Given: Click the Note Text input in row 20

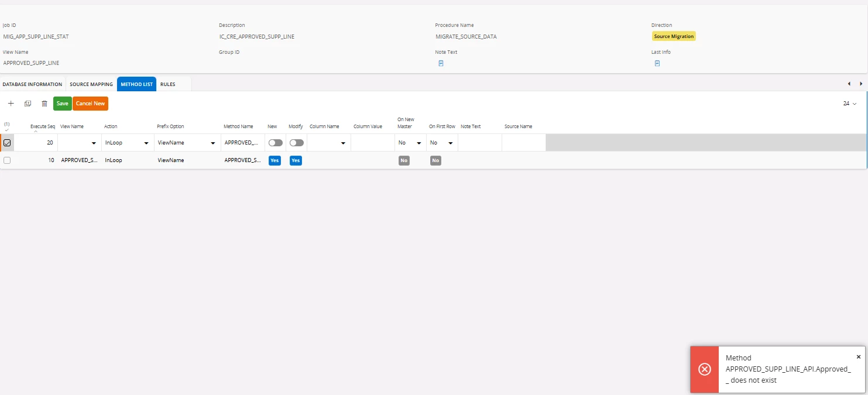Looking at the screenshot, I should pyautogui.click(x=480, y=143).
